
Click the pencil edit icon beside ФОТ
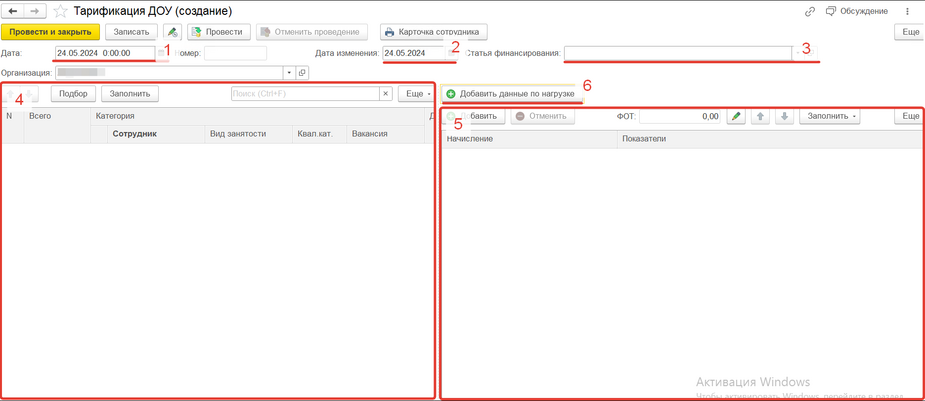(x=736, y=116)
